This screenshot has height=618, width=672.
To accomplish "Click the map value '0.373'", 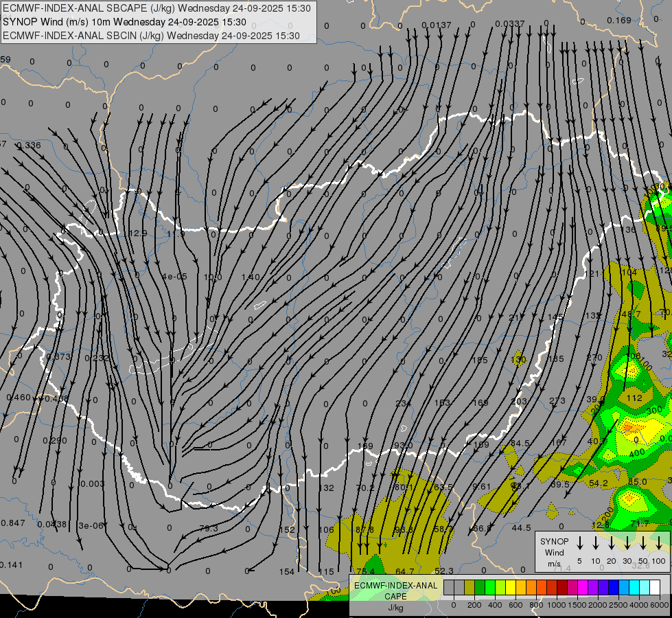I will (x=58, y=357).
